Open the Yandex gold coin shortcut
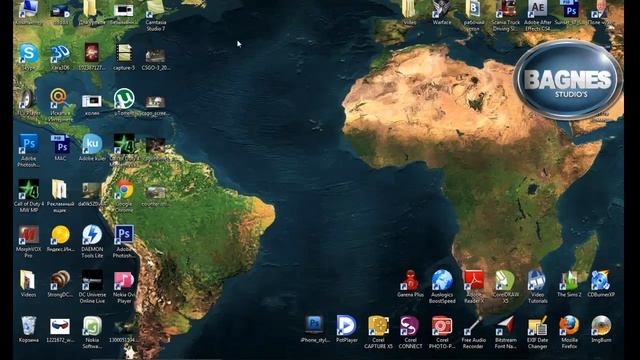 point(60,235)
